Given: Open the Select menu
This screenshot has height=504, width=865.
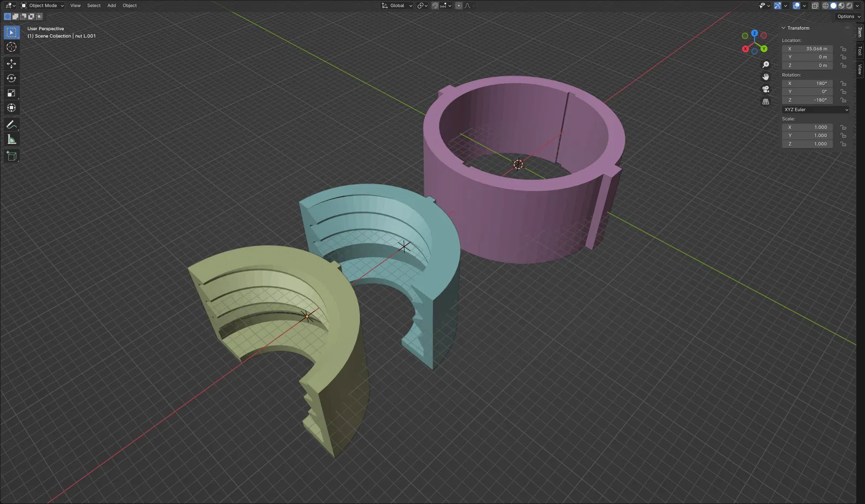Looking at the screenshot, I should 94,5.
